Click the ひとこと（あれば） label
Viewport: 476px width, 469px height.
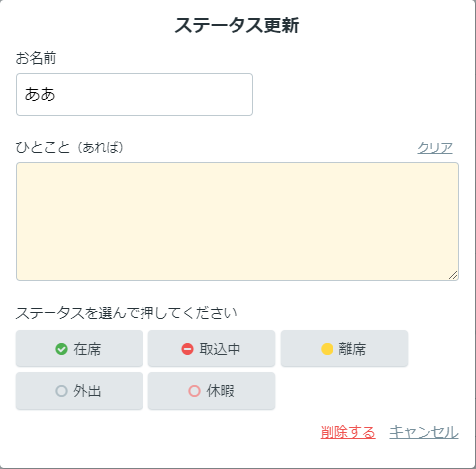[x=69, y=147]
